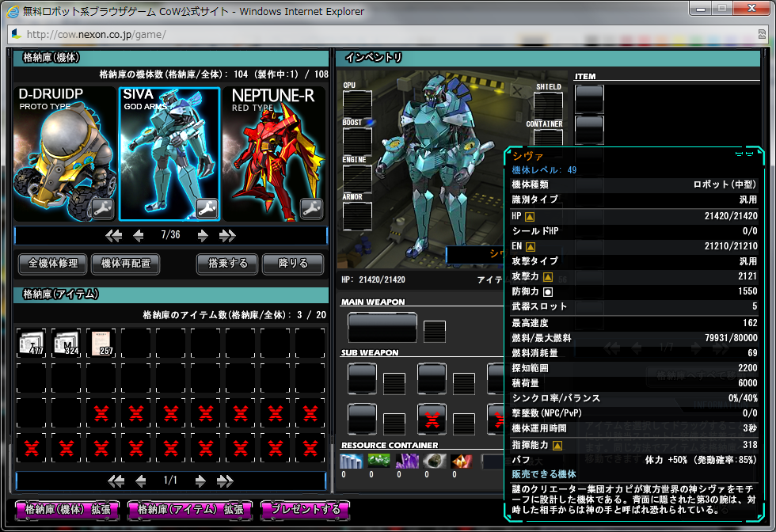Click HP upgrade arrow icon in tooltip
Screen dimensions: 776x532
tap(530, 216)
